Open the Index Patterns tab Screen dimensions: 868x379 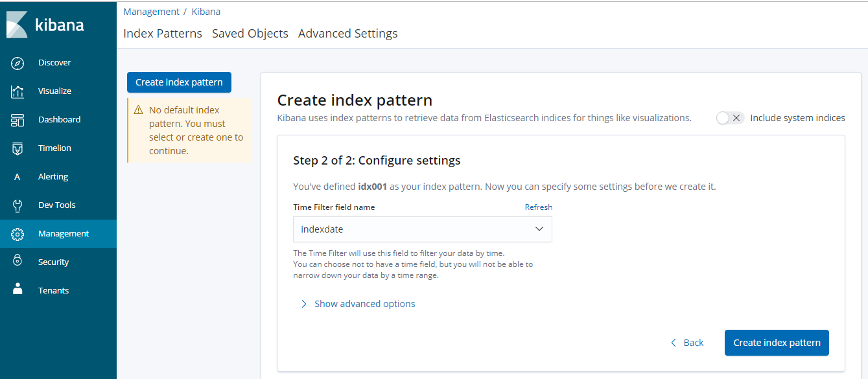[x=163, y=34]
